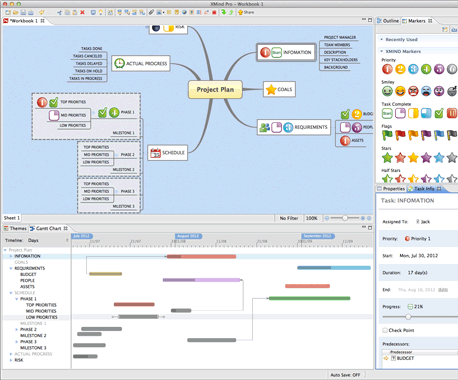Select the yellow star marker
The image size is (458, 380).
pos(413,157)
